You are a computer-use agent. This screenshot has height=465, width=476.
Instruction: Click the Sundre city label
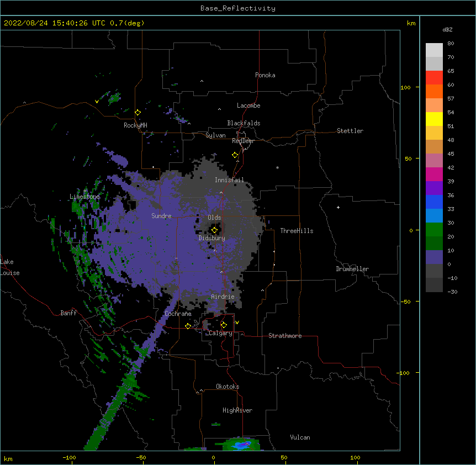(161, 216)
